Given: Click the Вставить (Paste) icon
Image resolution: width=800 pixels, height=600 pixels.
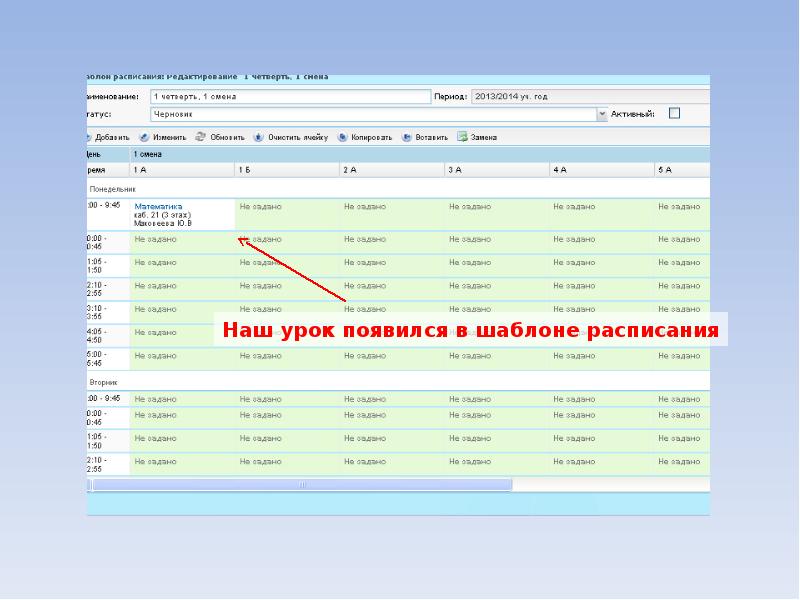Looking at the screenshot, I should pos(407,137).
